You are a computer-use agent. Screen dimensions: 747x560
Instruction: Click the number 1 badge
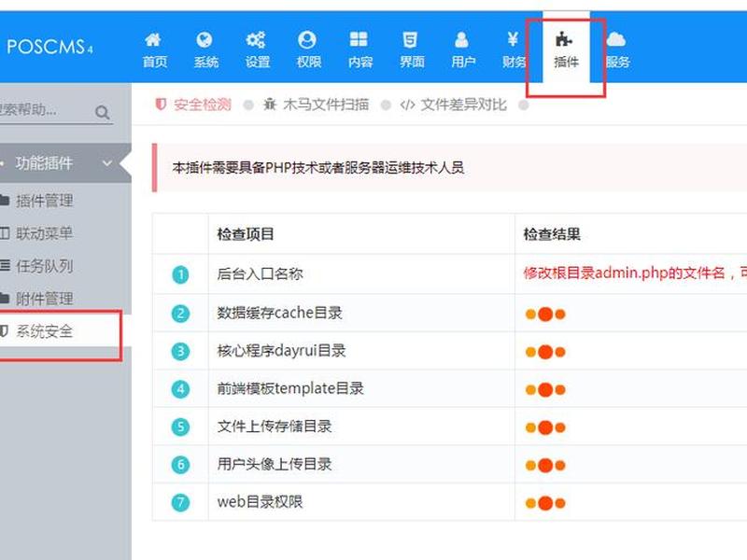[180, 274]
